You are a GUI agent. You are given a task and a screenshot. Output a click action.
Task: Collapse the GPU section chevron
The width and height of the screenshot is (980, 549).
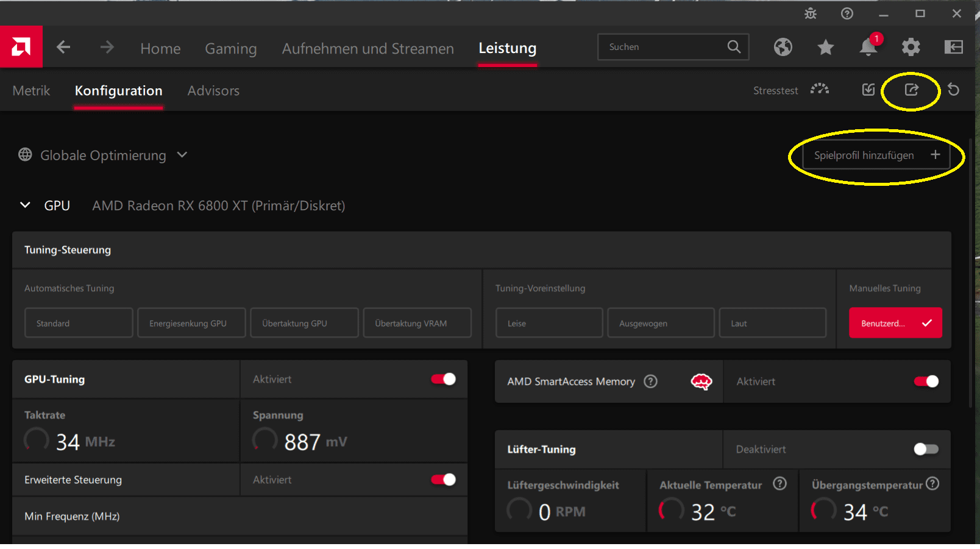25,205
